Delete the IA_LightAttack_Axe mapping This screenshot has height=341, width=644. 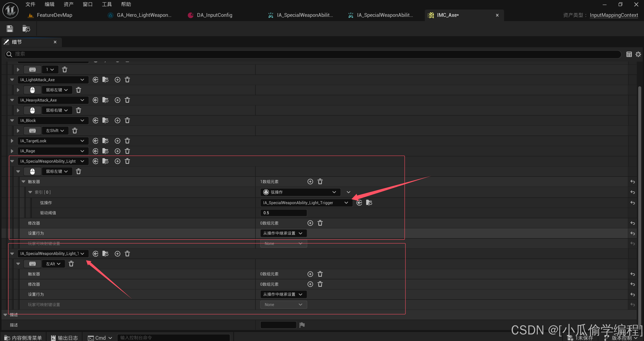point(127,80)
